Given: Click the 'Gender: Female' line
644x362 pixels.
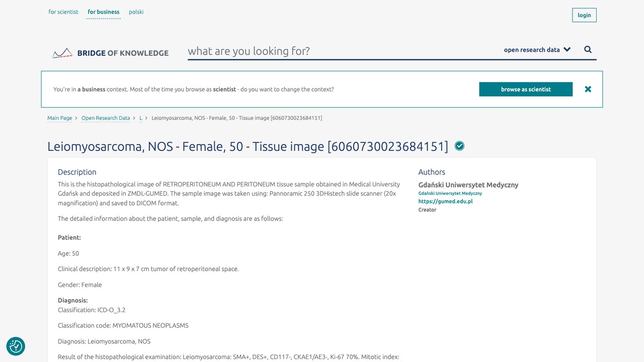Looking at the screenshot, I should click(x=79, y=285).
